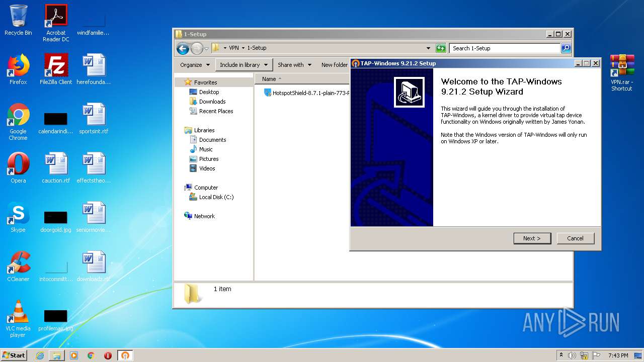Click the Explorer Back arrow button
The width and height of the screenshot is (644, 362).
click(x=183, y=48)
